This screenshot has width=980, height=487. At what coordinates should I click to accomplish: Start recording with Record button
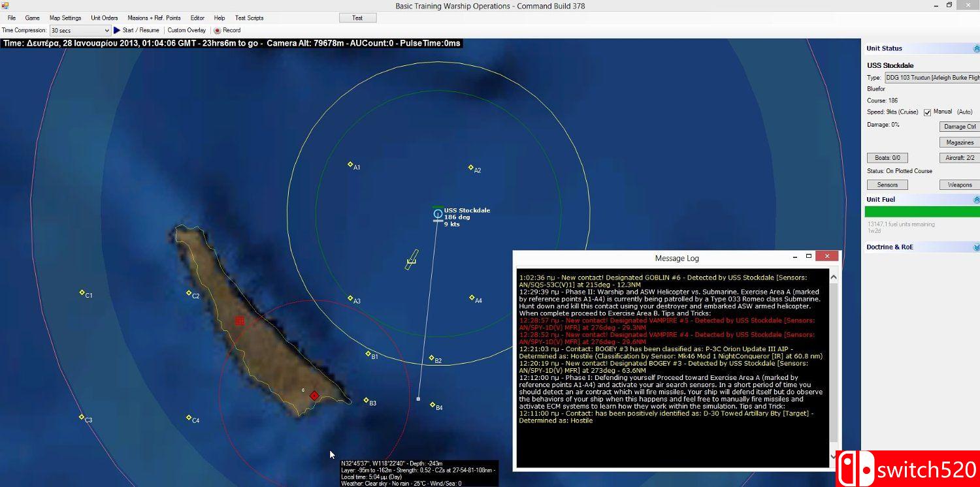(x=227, y=30)
